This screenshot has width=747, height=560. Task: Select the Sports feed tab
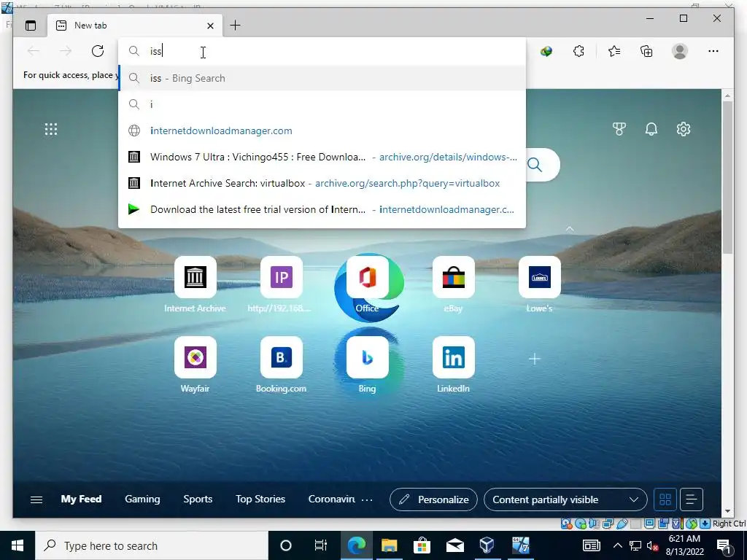198,499
